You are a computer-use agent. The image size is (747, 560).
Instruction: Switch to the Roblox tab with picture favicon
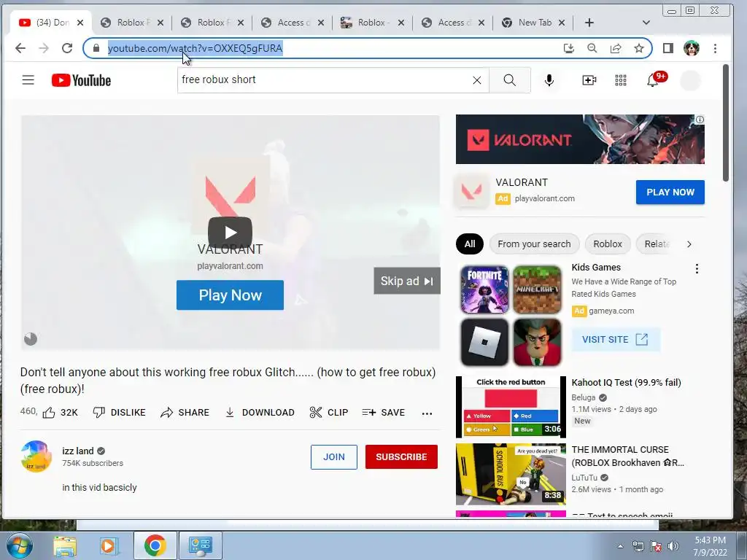(x=371, y=23)
